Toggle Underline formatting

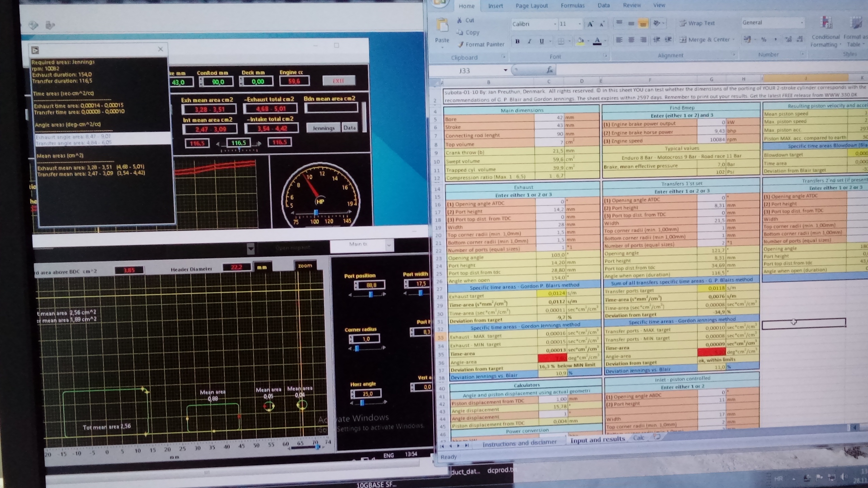click(x=541, y=41)
